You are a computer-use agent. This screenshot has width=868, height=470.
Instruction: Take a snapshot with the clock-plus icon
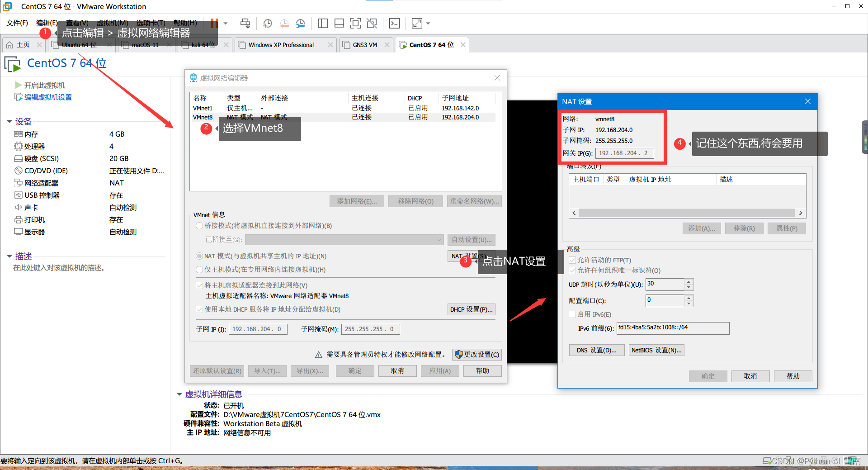tap(268, 23)
